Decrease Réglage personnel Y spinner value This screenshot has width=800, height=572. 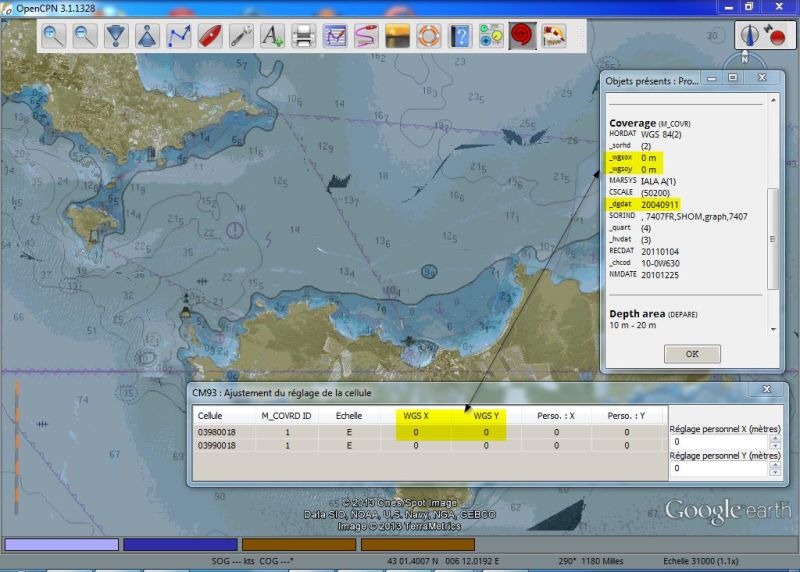(775, 472)
